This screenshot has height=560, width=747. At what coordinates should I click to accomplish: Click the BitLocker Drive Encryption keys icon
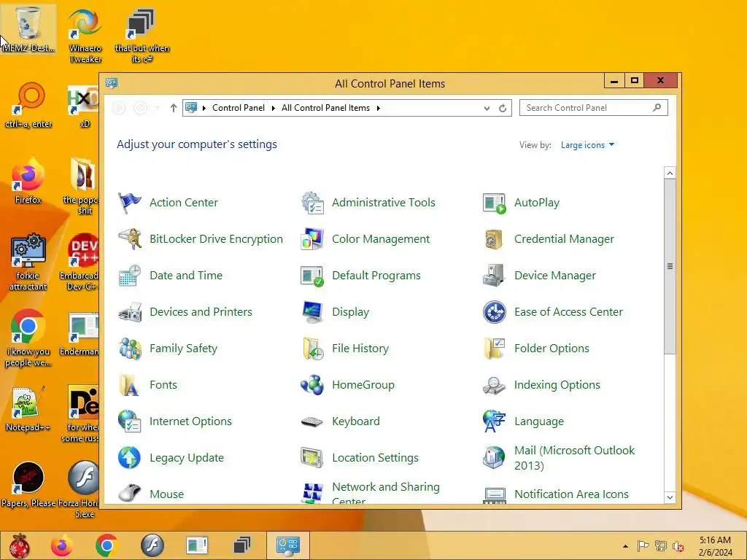[130, 239]
